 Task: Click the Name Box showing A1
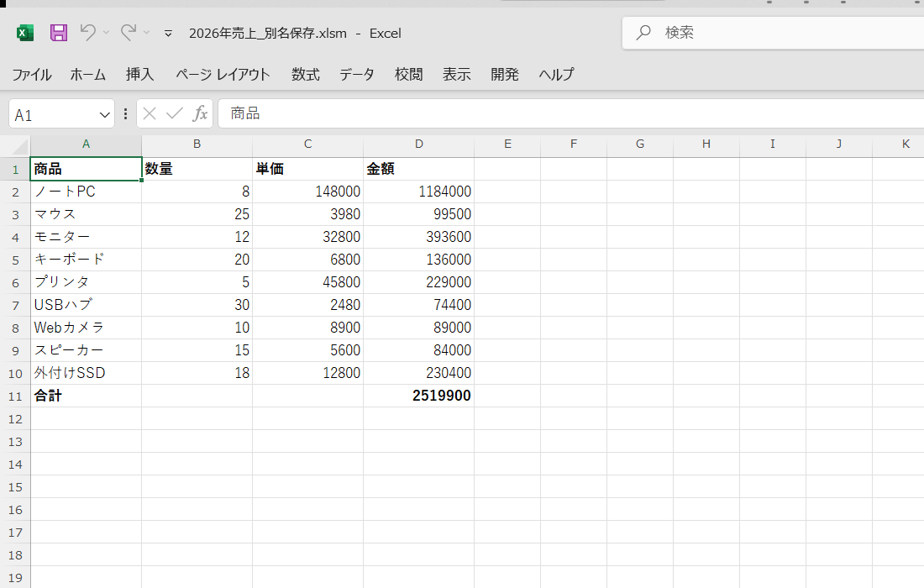pyautogui.click(x=53, y=114)
